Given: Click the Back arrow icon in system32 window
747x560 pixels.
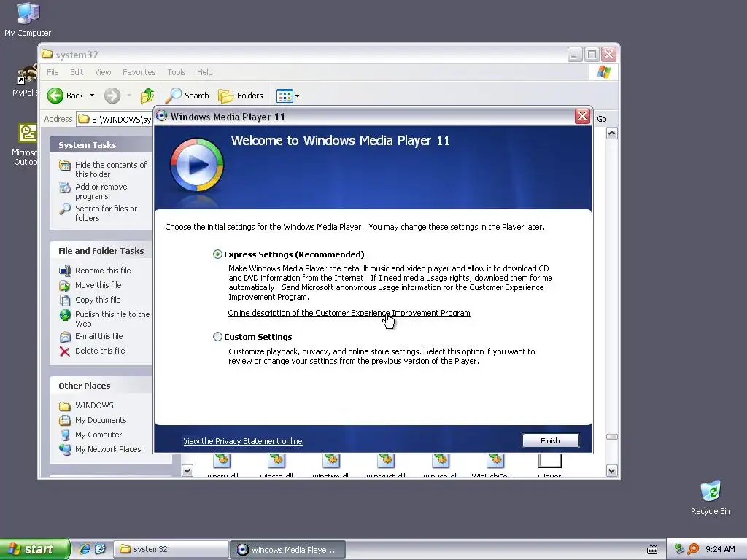Looking at the screenshot, I should (55, 96).
